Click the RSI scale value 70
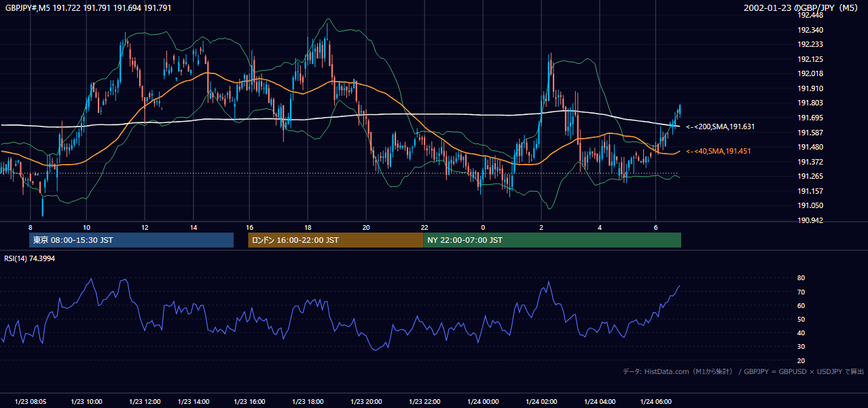868x408 pixels. tap(801, 292)
